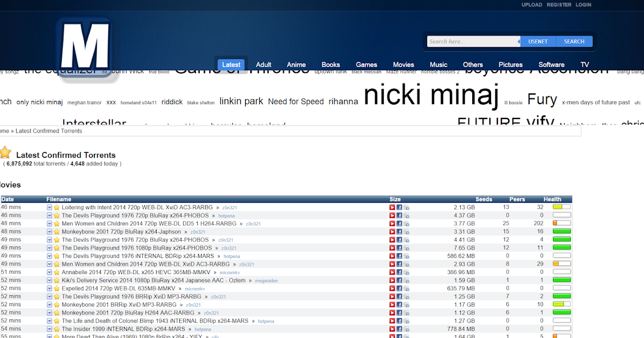Open dropdown arrow beside Monkeybone 720p x264-Japhson
The image size is (644, 338).
point(50,232)
